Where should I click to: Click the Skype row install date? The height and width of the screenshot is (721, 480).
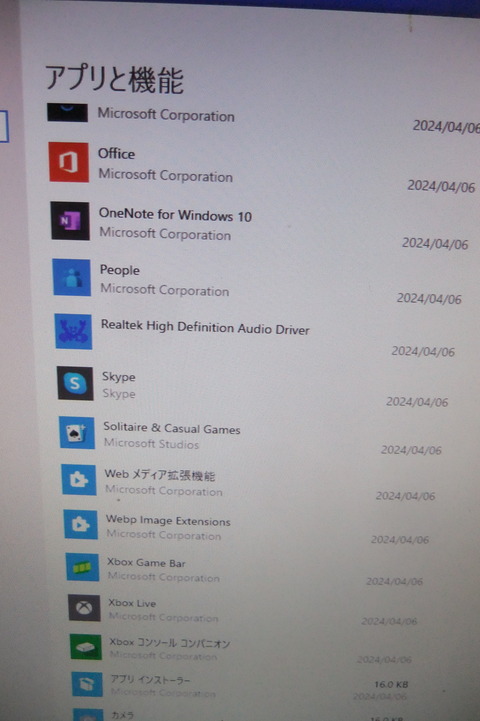click(x=417, y=402)
